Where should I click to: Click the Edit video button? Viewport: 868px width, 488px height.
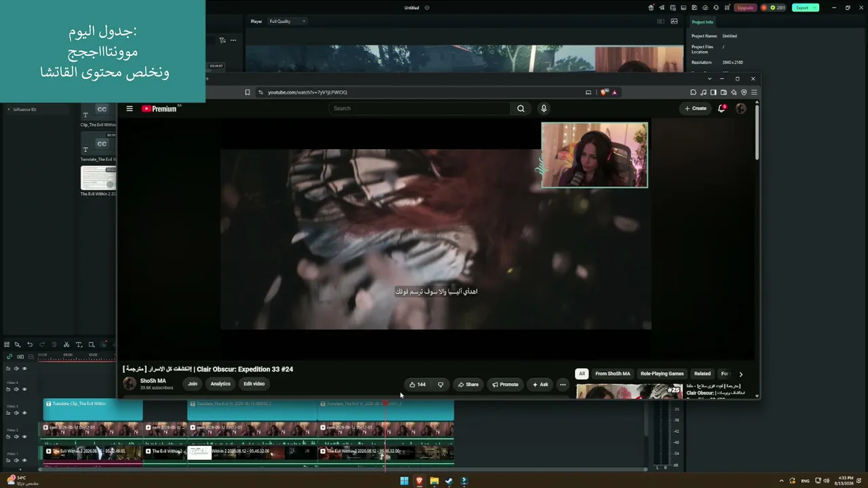[x=254, y=384]
